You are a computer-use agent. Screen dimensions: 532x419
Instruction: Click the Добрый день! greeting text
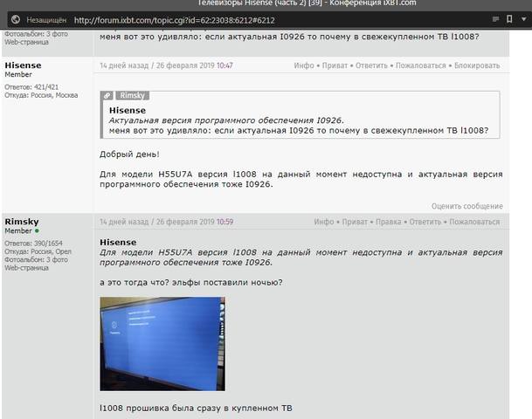click(129, 155)
